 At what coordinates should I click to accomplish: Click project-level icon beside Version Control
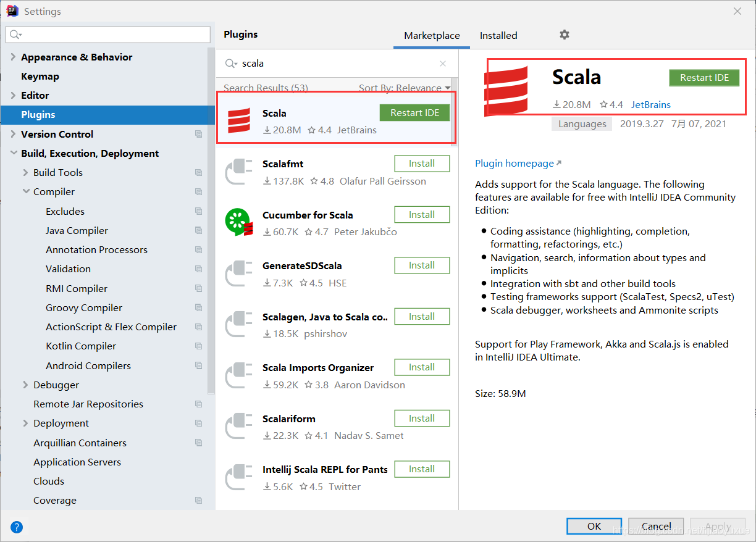pos(198,134)
